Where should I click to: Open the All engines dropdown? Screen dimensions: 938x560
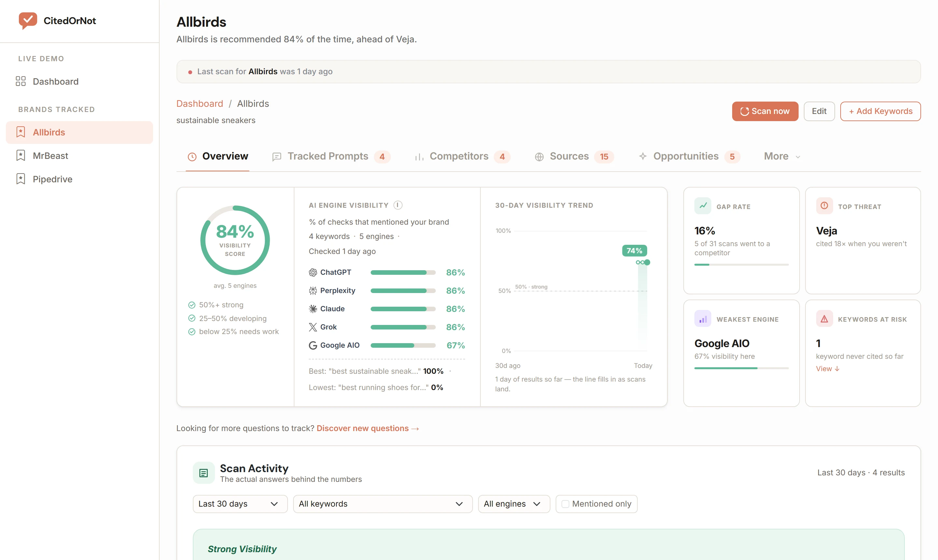(x=514, y=504)
